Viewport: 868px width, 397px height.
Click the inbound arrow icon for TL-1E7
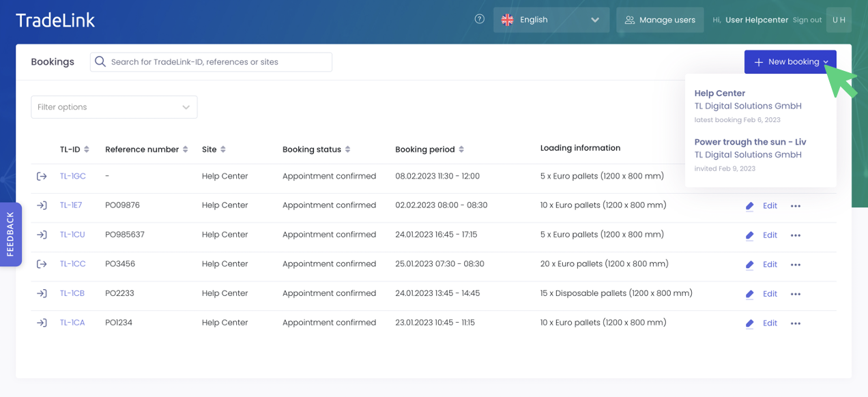tap(42, 205)
